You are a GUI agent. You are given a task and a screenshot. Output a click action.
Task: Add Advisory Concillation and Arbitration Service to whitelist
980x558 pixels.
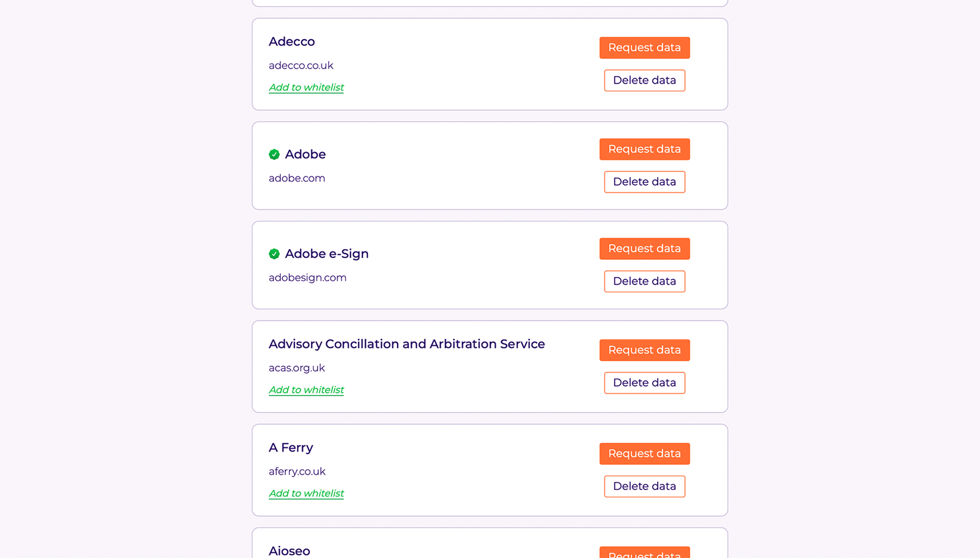point(306,390)
